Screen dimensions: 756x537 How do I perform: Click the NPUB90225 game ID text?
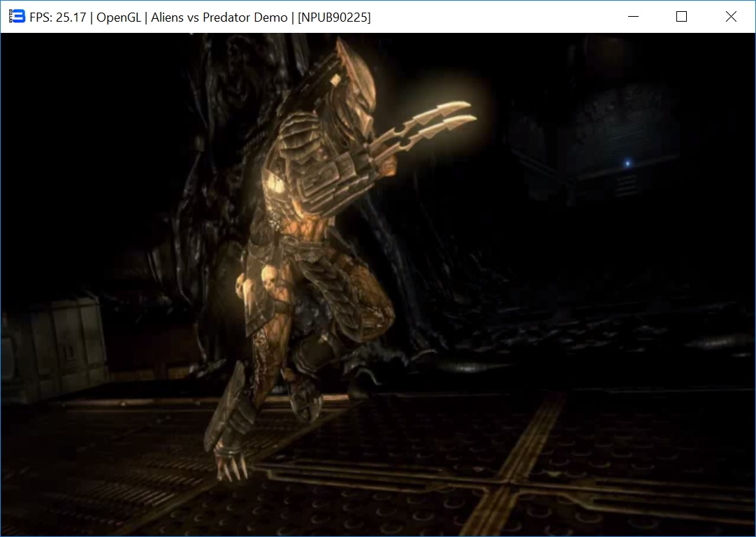334,17
